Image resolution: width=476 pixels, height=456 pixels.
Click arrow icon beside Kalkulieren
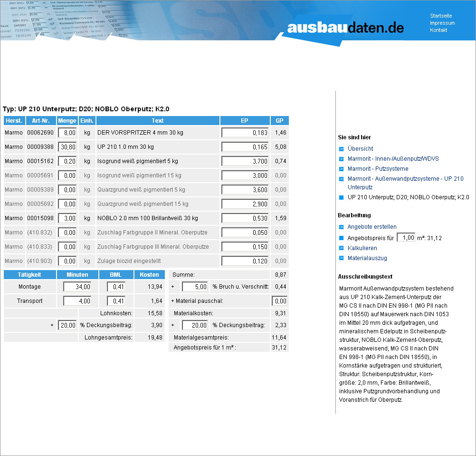(341, 248)
